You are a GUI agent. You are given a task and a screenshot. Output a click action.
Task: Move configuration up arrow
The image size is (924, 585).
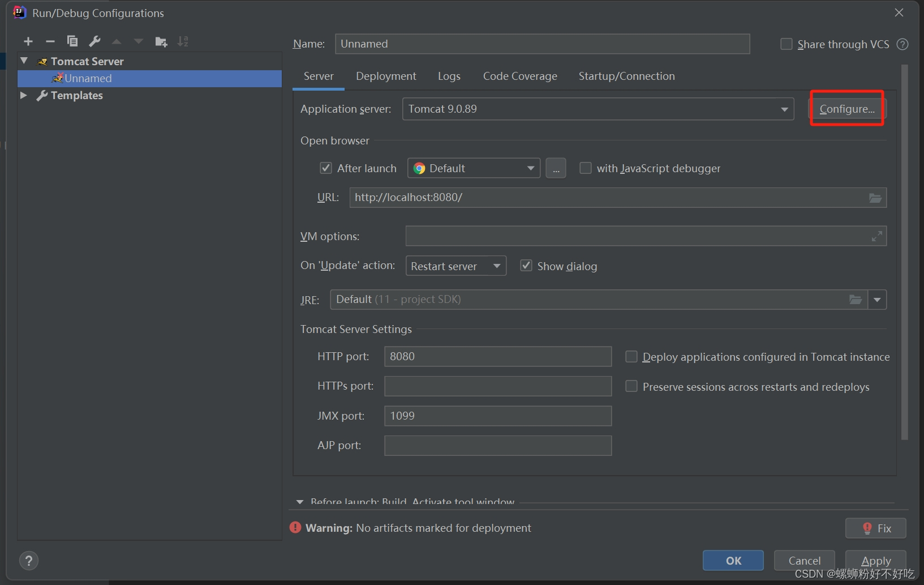(x=117, y=41)
